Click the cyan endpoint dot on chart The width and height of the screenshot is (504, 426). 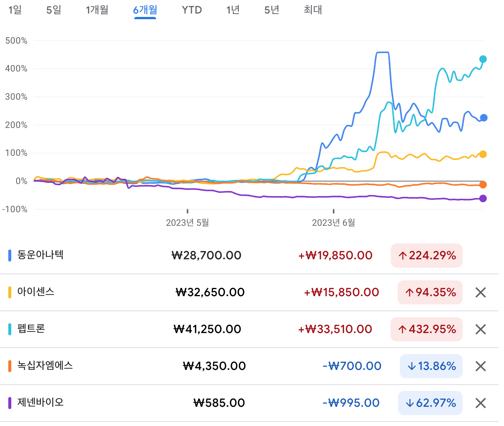pos(483,59)
